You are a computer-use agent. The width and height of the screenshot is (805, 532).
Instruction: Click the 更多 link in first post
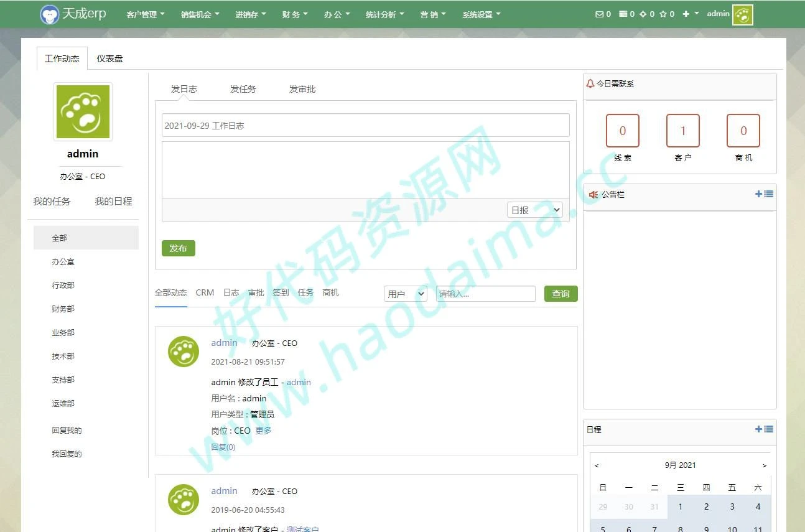coord(264,431)
